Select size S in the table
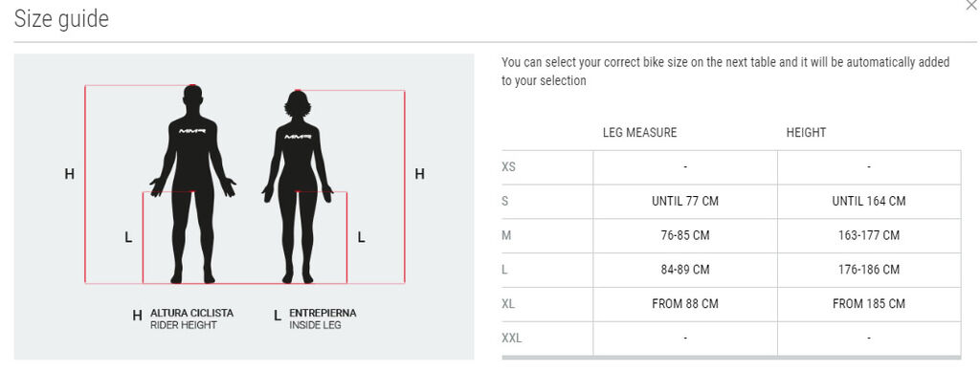Screen dimensions: 980x371 tap(731, 201)
